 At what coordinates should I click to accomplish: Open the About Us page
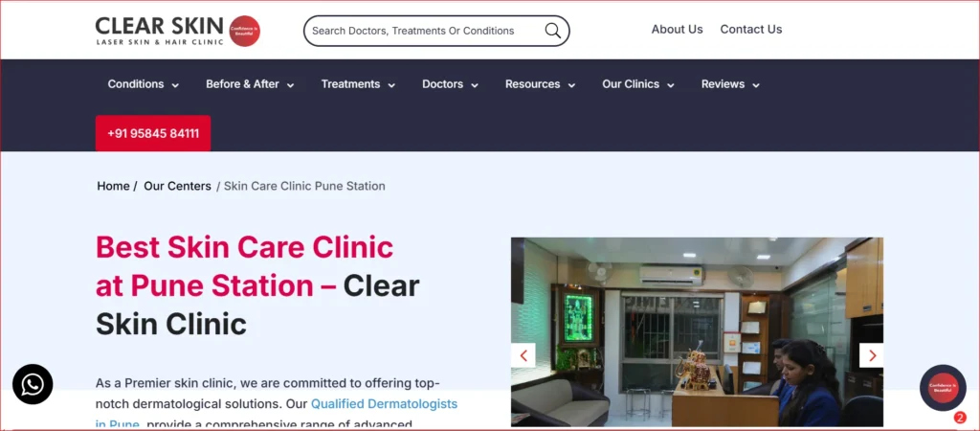click(677, 30)
